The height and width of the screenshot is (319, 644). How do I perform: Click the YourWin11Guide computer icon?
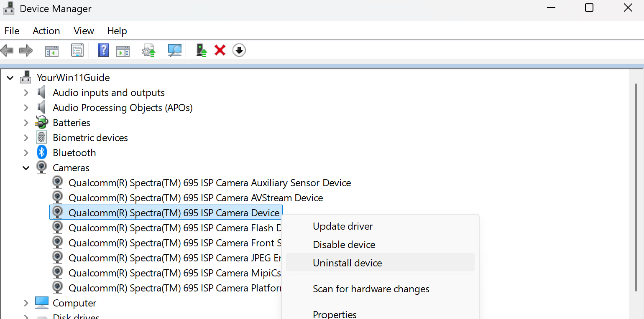[26, 77]
